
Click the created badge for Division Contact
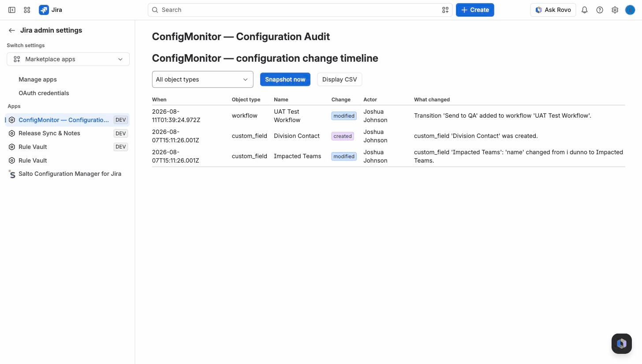coord(343,136)
